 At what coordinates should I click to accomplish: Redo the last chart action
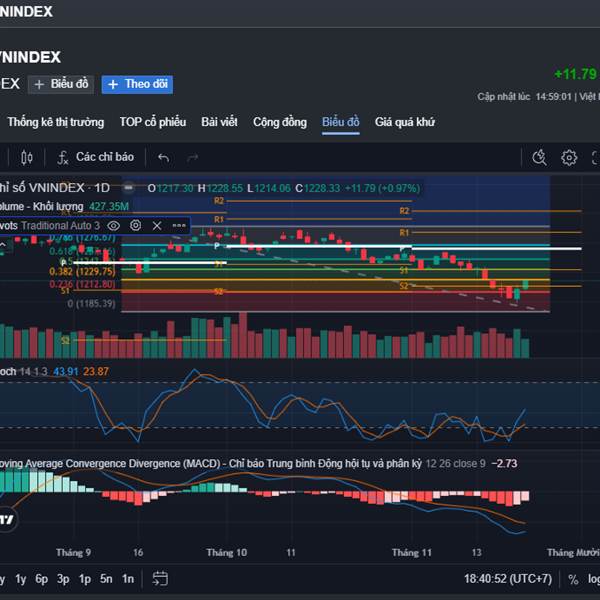(192, 158)
